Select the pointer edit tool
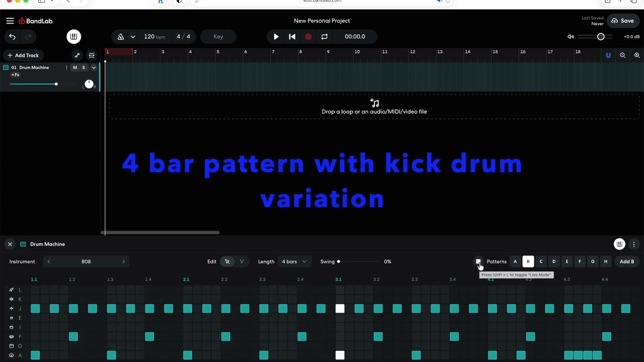 click(x=227, y=261)
